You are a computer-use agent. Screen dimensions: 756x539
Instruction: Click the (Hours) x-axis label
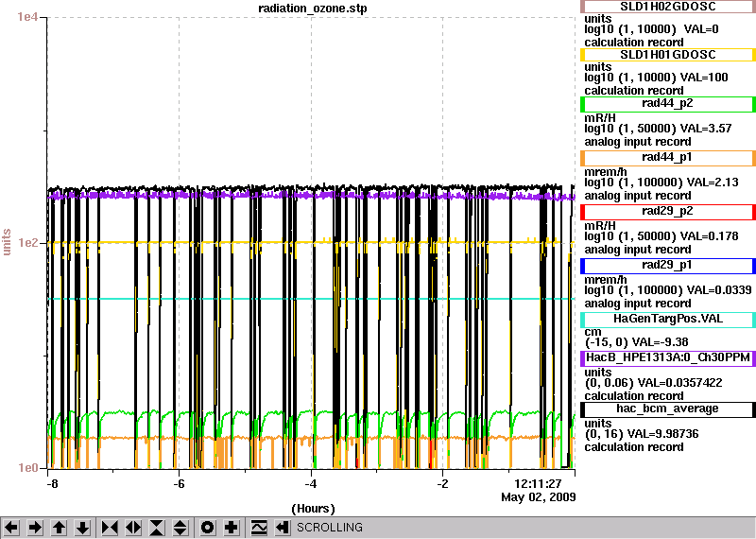(x=313, y=509)
